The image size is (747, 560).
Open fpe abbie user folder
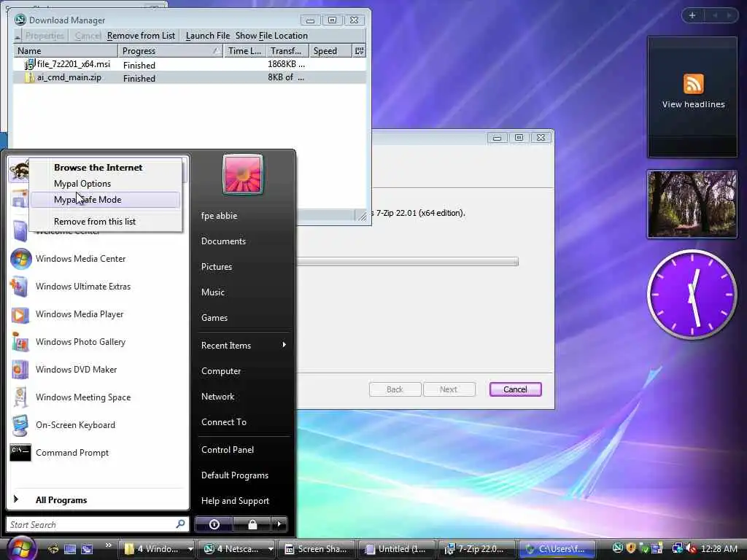(219, 216)
